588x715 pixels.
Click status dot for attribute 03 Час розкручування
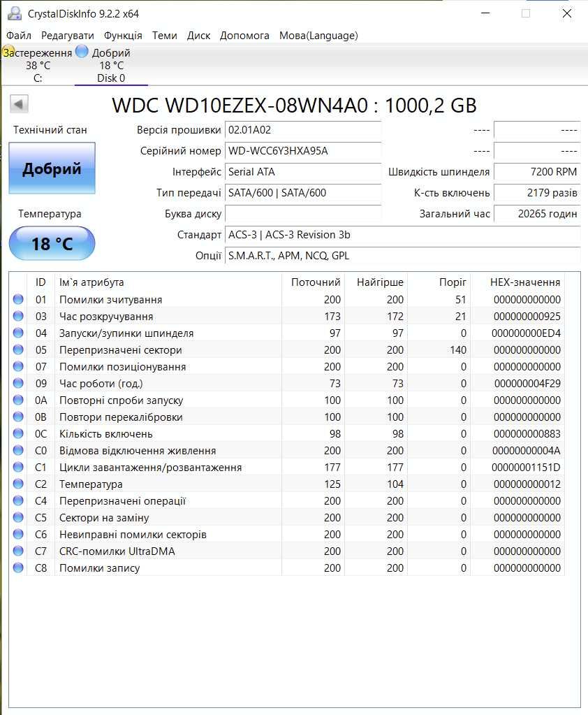(x=18, y=316)
